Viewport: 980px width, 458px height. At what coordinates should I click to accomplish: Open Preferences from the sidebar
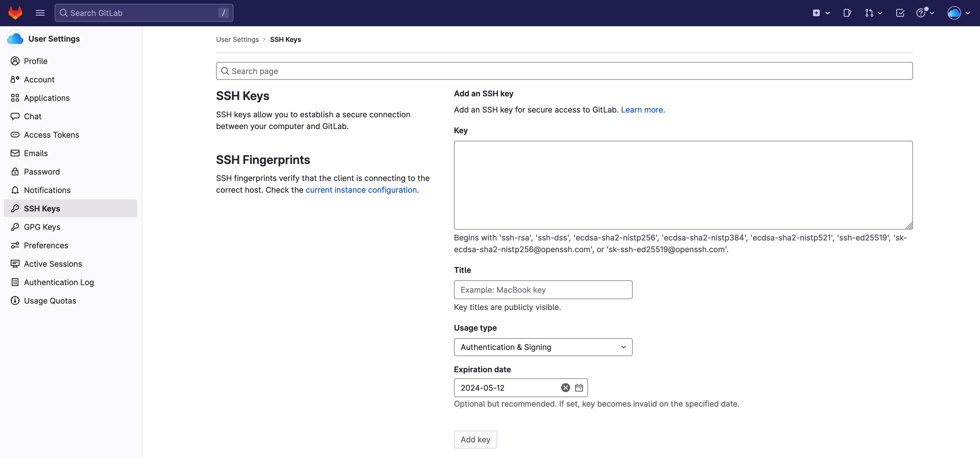[x=46, y=245]
